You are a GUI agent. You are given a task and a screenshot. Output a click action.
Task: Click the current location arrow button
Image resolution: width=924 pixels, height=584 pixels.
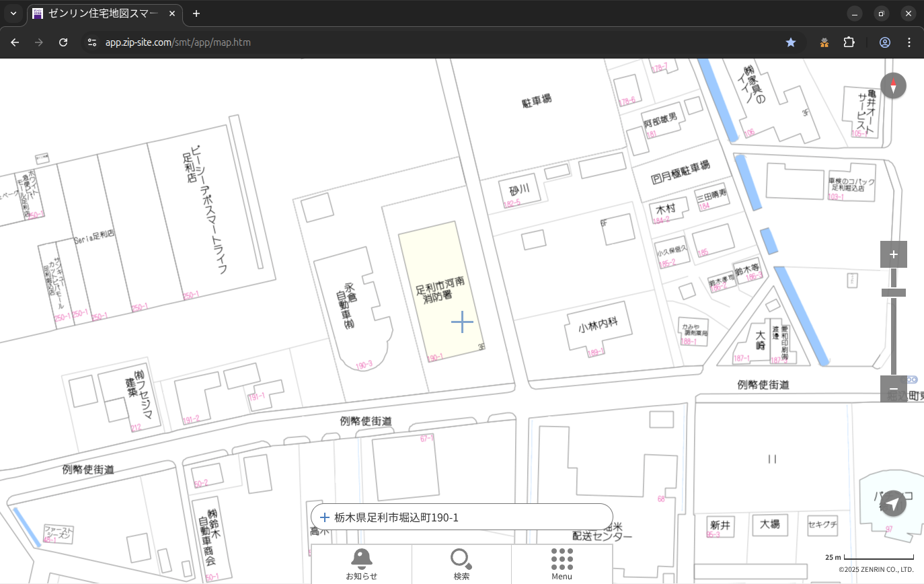click(x=892, y=503)
